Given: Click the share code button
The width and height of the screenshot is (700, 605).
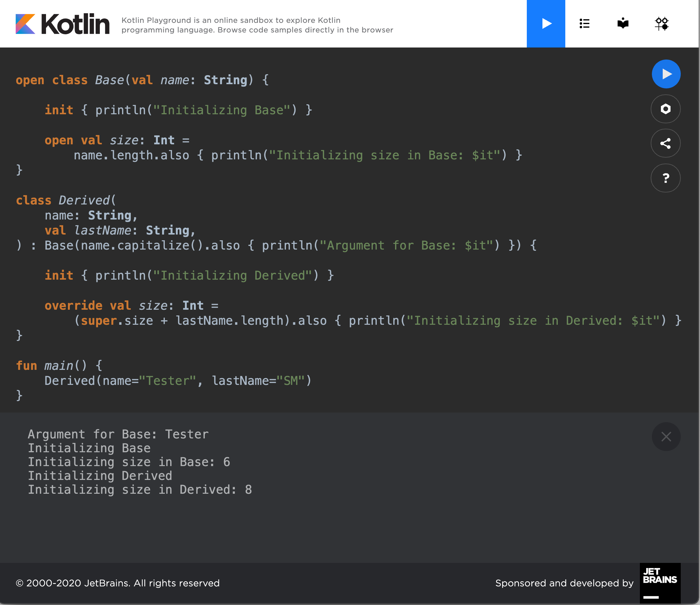Looking at the screenshot, I should (x=665, y=143).
